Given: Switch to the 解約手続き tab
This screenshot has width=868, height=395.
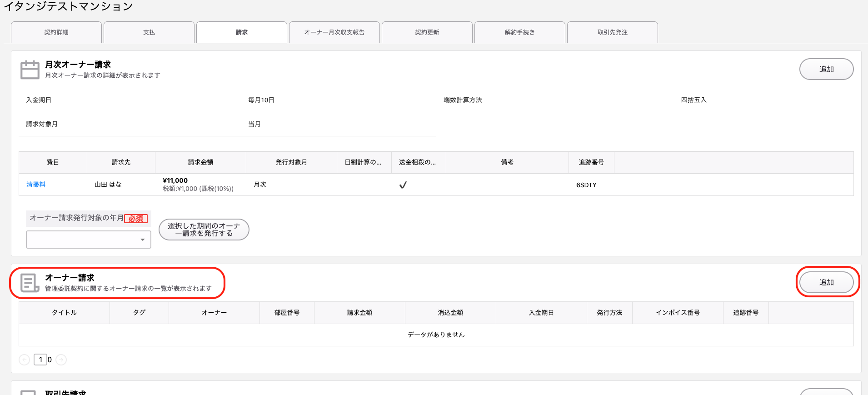Looking at the screenshot, I should 520,32.
